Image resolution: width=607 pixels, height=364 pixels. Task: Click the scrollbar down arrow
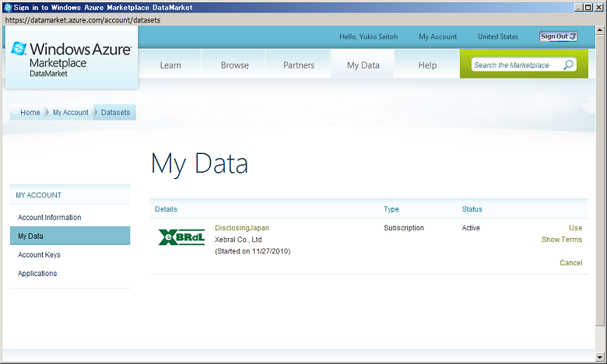coord(600,357)
